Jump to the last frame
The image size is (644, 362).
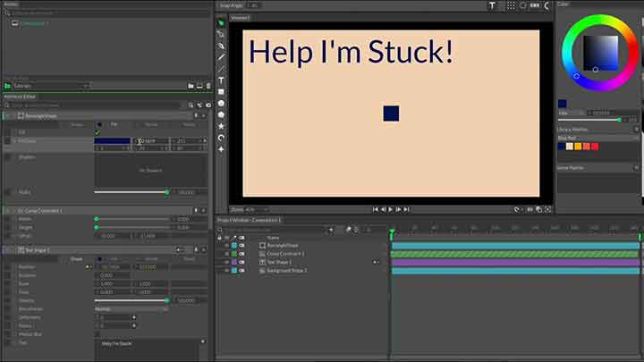(406, 210)
